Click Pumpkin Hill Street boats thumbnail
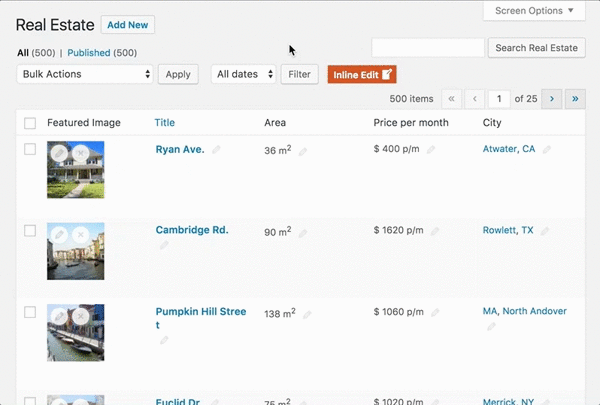 [x=75, y=333]
